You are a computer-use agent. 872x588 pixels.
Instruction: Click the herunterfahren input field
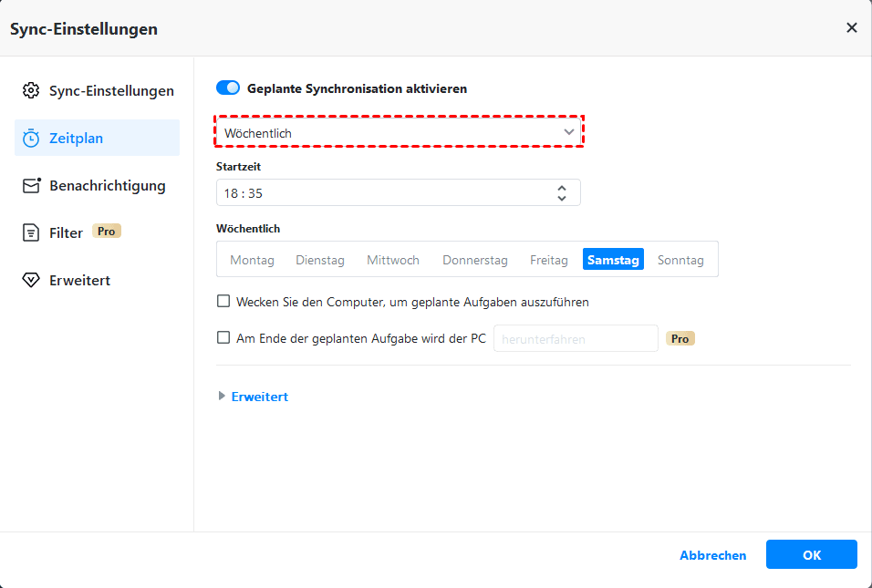576,338
